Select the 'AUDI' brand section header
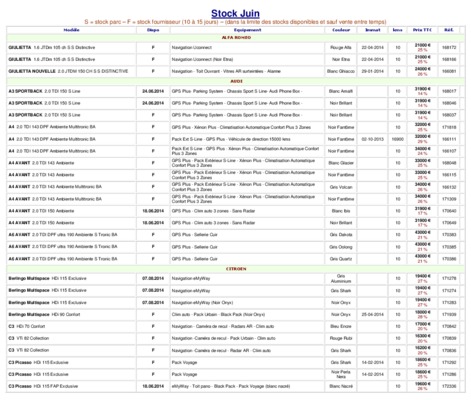The image size is (471, 400). tap(236, 81)
